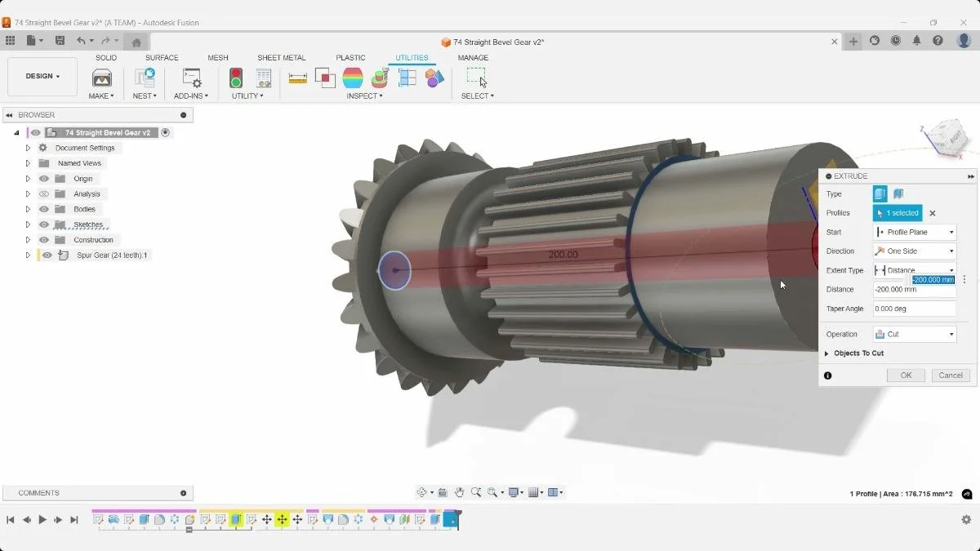Switch to the Surface tab
The height and width of the screenshot is (551, 980).
(162, 58)
